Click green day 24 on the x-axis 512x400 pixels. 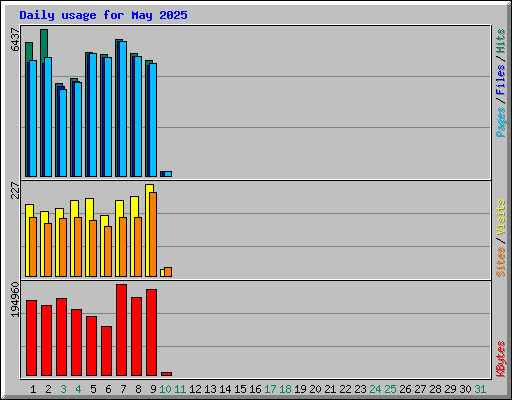375,389
